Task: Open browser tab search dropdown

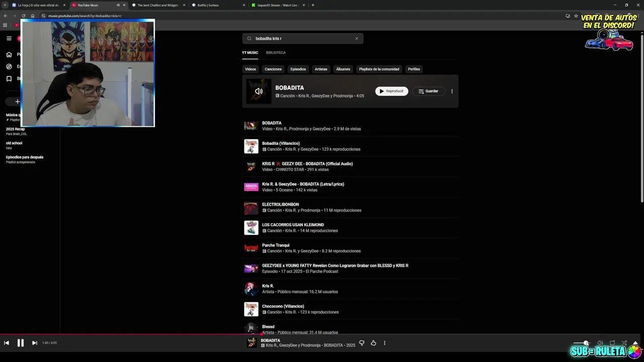Action: 5,5
